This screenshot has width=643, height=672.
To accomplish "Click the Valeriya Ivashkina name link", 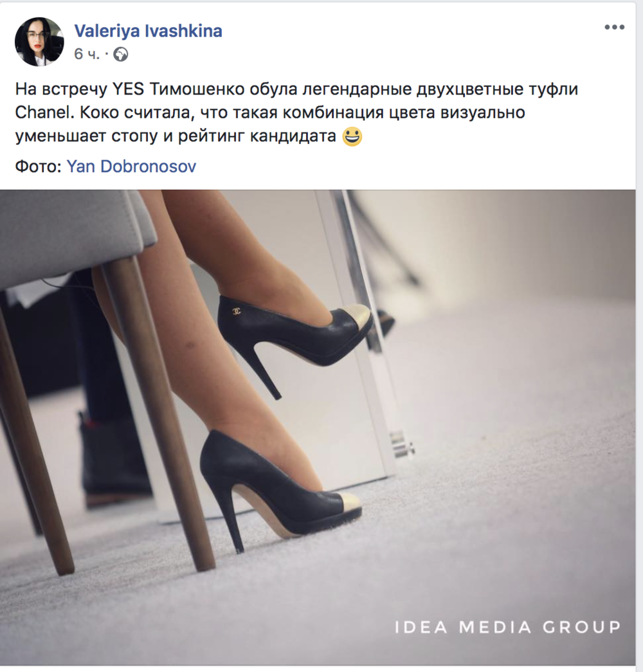I will click(x=149, y=32).
